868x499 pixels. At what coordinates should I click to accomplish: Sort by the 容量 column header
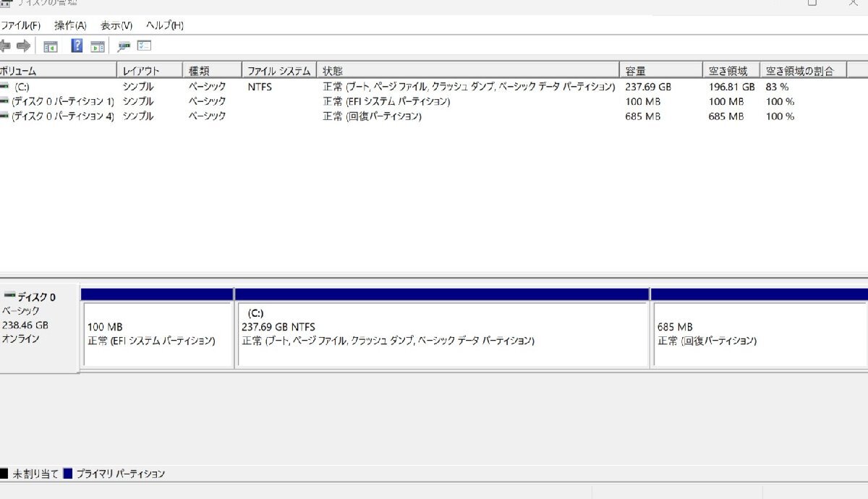coord(661,71)
